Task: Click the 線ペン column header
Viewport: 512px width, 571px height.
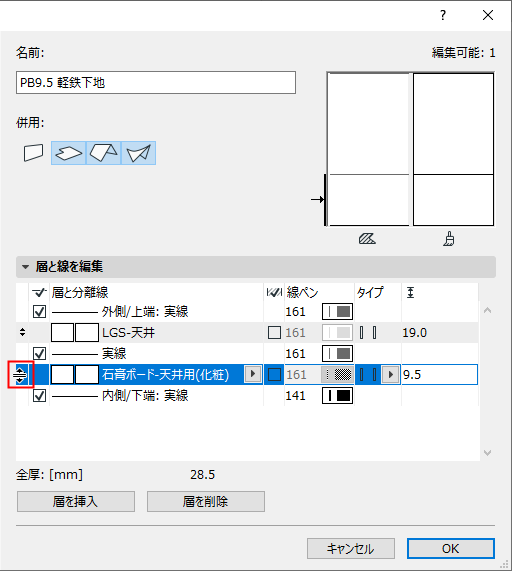Action: (x=302, y=292)
